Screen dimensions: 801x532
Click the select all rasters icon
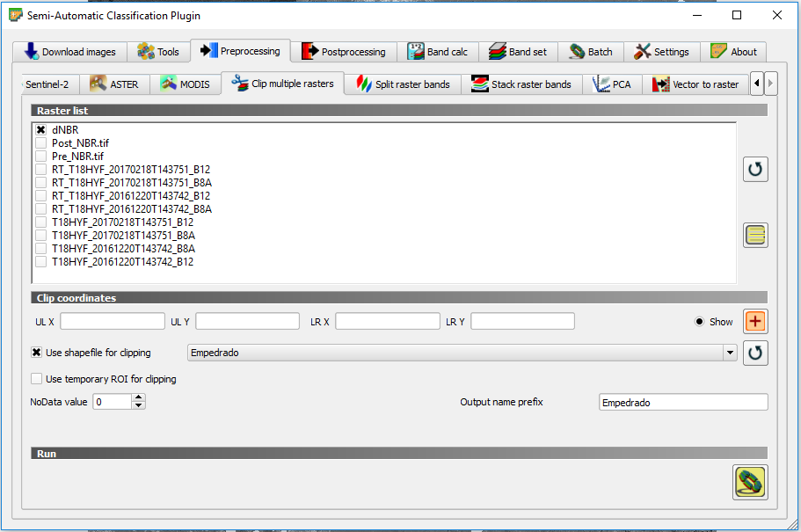[x=755, y=235]
